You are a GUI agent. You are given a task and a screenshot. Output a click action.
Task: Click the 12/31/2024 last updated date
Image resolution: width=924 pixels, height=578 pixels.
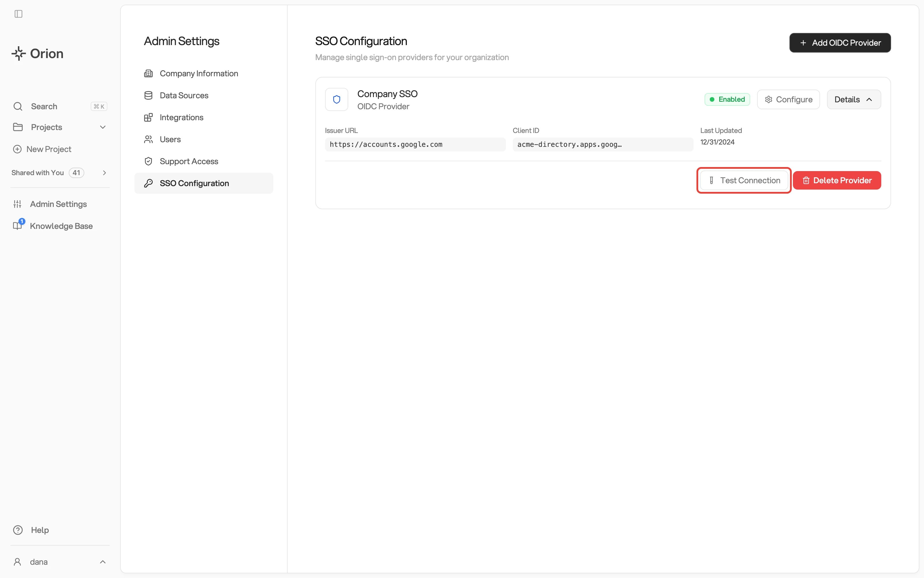click(x=717, y=142)
